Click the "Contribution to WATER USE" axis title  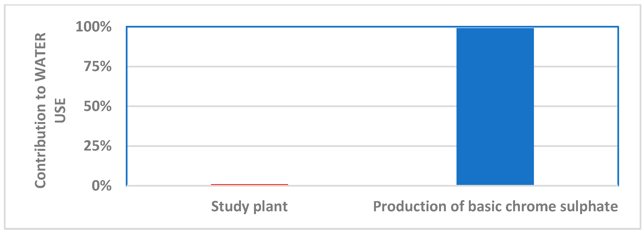[x=40, y=110]
